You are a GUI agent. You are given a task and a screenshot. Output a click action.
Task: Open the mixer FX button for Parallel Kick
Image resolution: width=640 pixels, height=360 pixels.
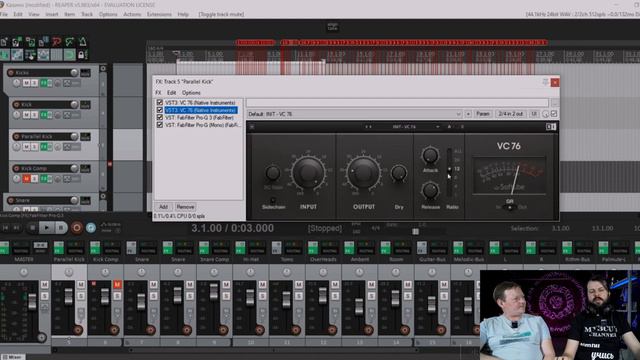[59, 247]
